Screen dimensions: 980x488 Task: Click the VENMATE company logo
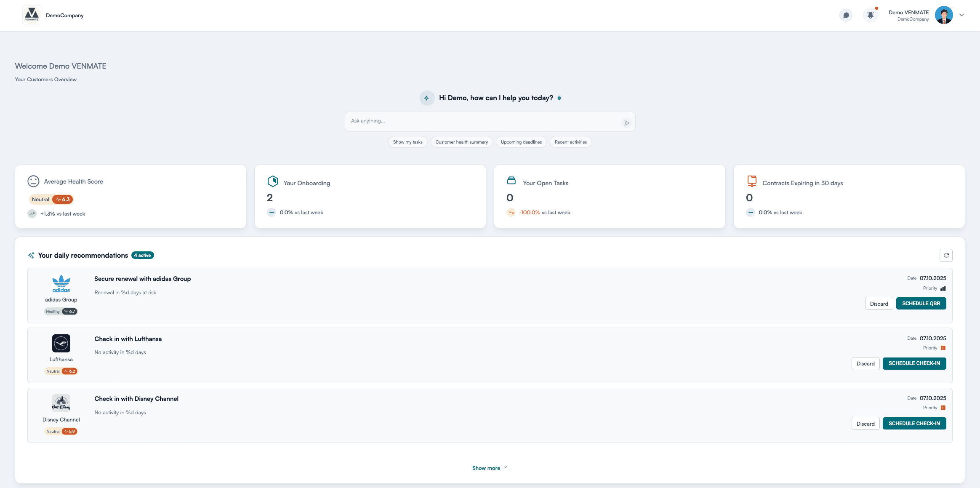[x=32, y=14]
